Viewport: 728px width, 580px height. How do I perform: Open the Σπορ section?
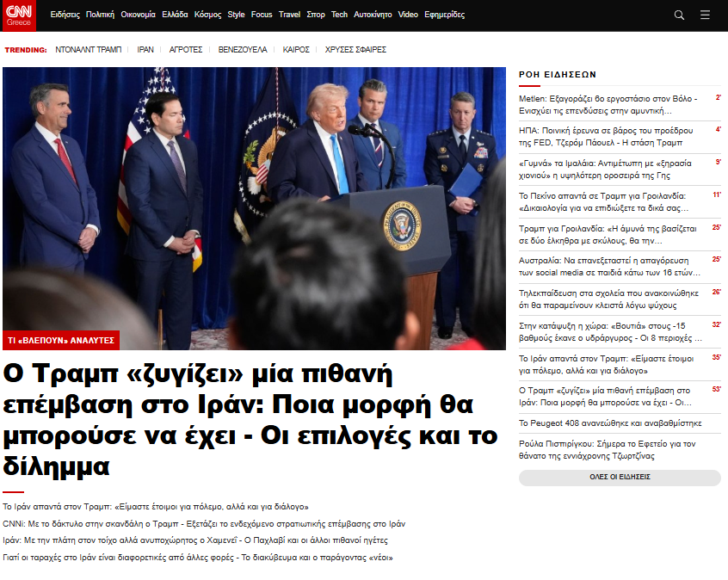pos(316,15)
